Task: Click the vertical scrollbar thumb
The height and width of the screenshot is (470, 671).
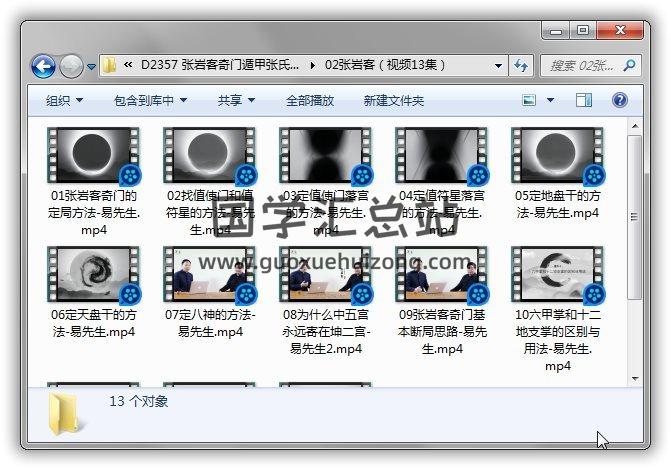Action: [x=635, y=217]
